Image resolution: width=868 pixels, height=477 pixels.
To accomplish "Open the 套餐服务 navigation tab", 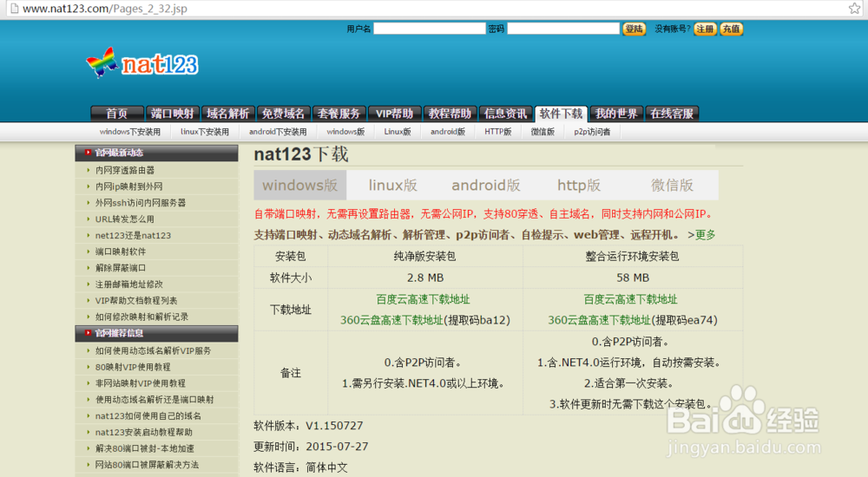I will click(x=339, y=114).
